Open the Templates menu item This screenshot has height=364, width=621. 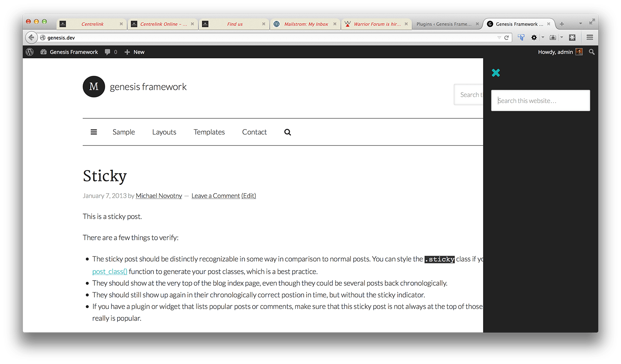point(209,132)
